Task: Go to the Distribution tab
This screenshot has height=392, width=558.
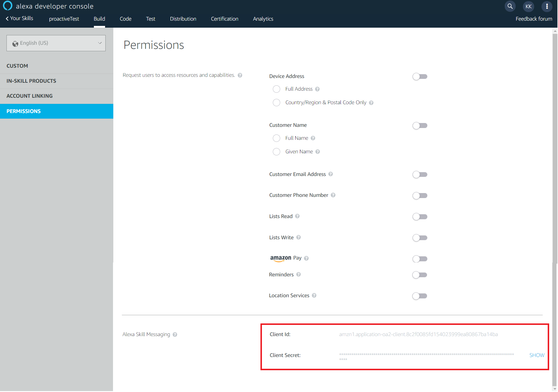Action: [x=183, y=19]
